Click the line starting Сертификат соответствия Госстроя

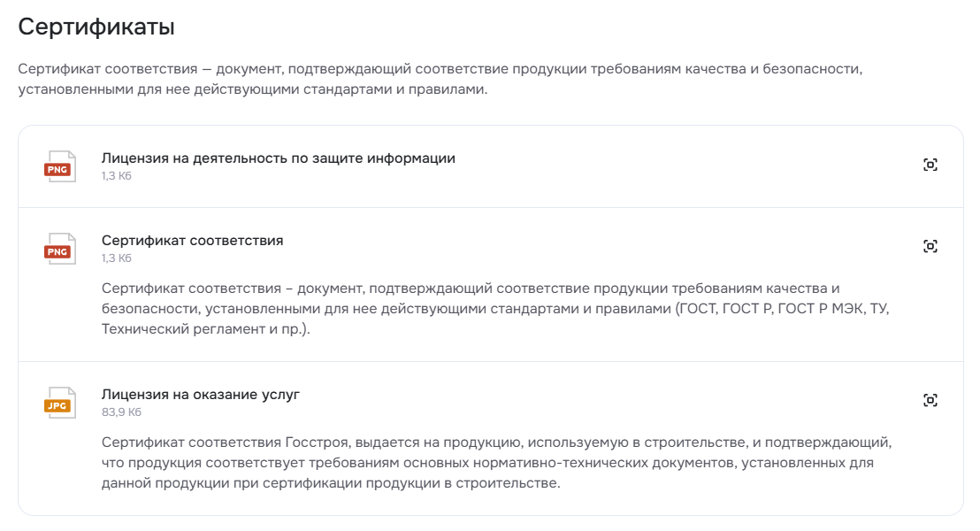(x=496, y=442)
